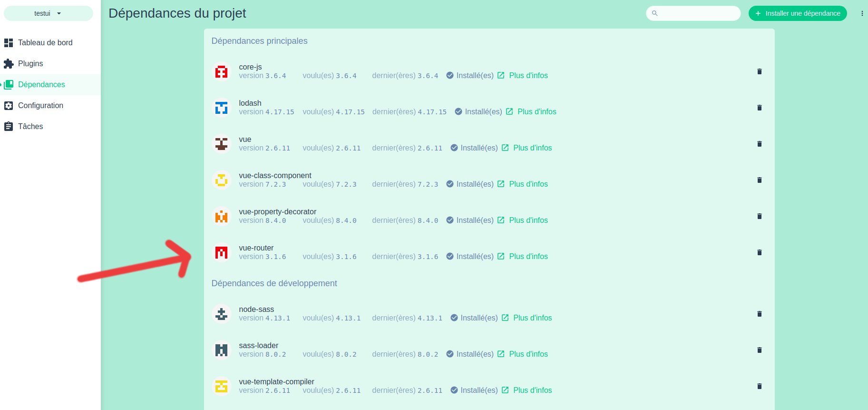Go to Tableau de bord
868x410 pixels.
pos(45,43)
